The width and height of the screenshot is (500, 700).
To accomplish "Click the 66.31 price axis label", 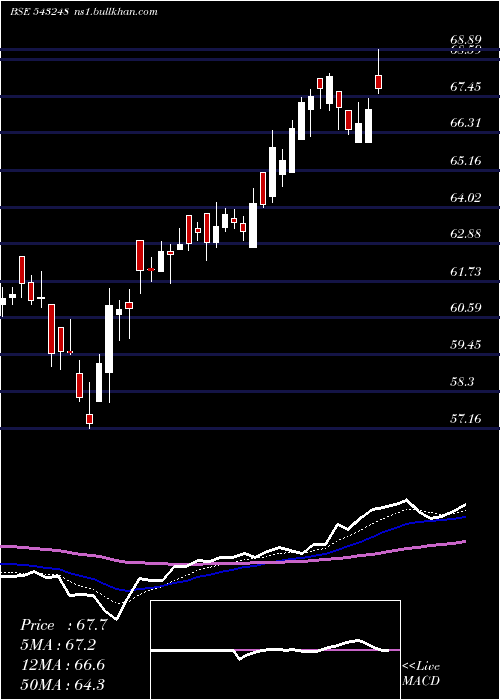I will 466,123.
